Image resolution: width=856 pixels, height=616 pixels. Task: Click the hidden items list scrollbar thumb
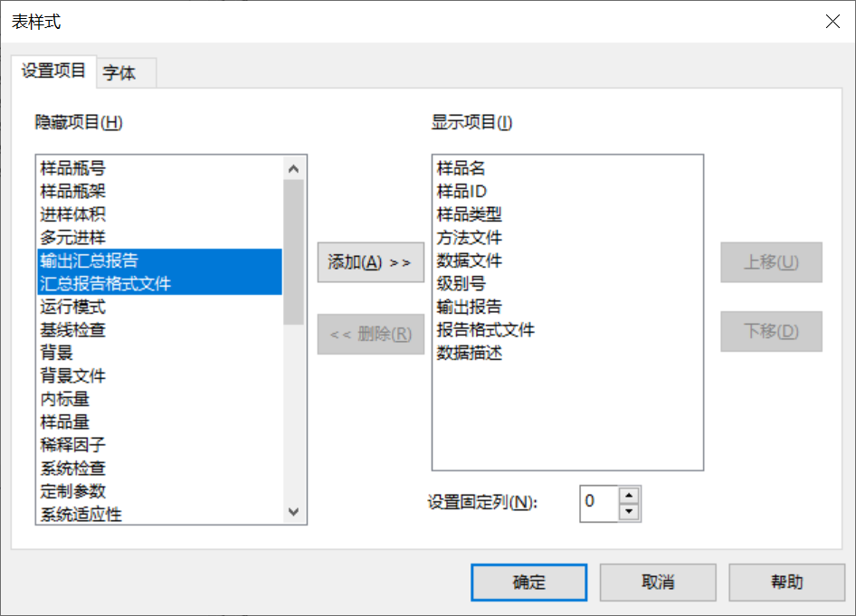coord(293,252)
